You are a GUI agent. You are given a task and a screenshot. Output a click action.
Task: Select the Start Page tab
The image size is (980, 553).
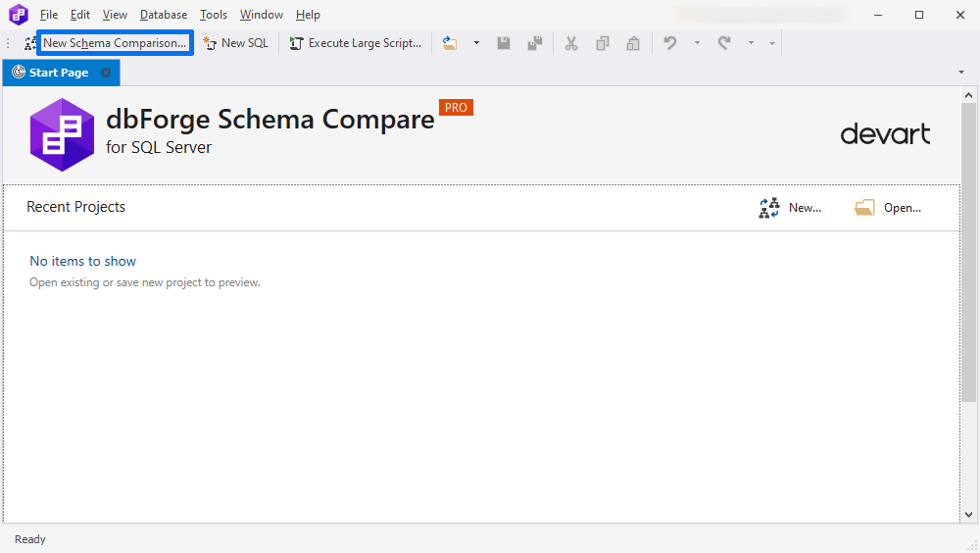59,73
